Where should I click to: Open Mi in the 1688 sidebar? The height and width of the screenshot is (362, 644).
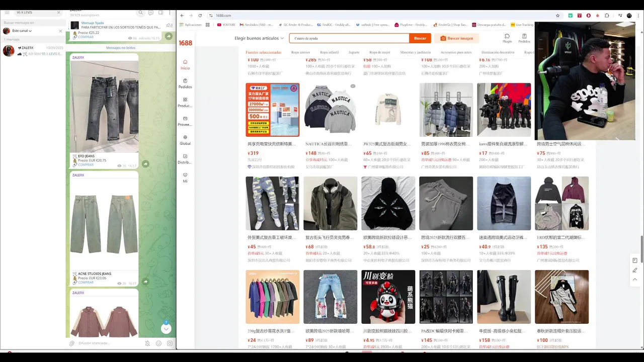[185, 178]
